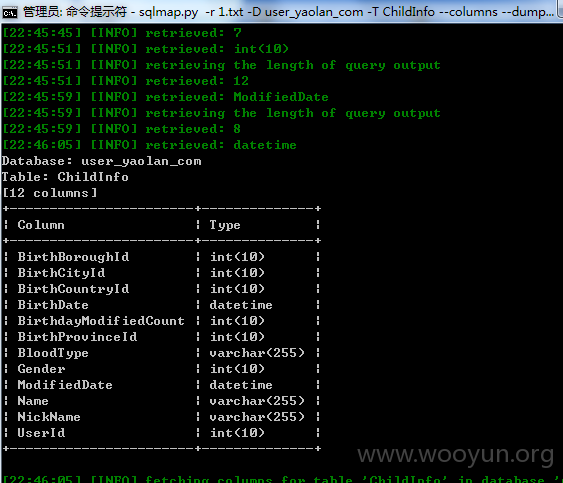This screenshot has height=483, width=563.
Task: Select log line 'retrieved: 12'
Action: pyautogui.click(x=126, y=81)
